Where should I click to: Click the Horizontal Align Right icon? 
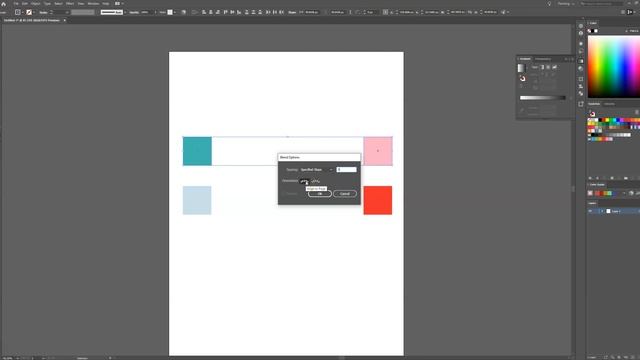click(x=218, y=12)
